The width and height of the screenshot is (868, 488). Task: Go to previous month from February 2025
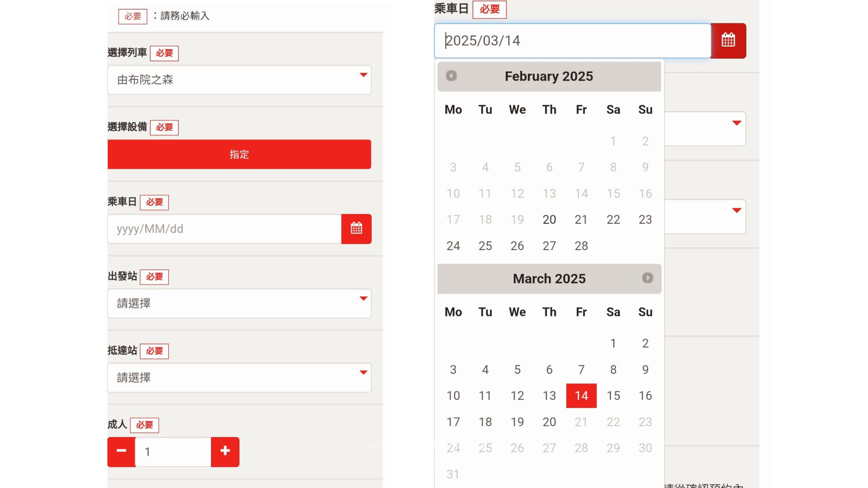[451, 75]
